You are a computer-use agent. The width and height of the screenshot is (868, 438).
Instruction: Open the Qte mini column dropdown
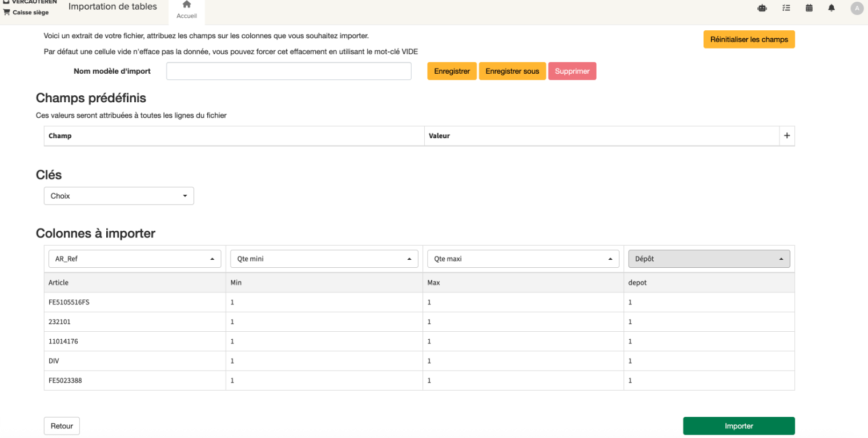[324, 259]
